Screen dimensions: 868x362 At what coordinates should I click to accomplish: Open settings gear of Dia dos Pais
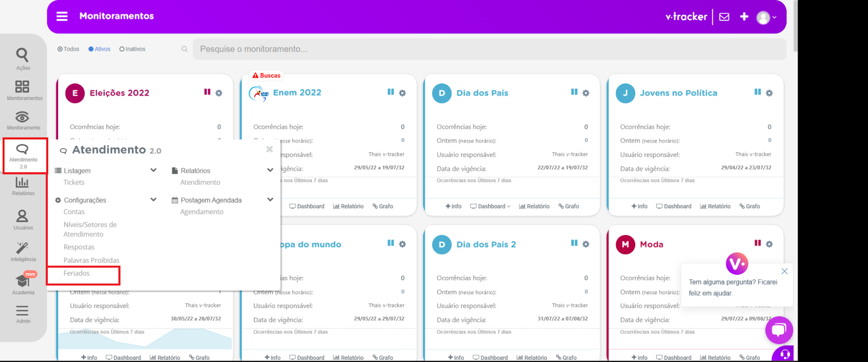click(586, 93)
